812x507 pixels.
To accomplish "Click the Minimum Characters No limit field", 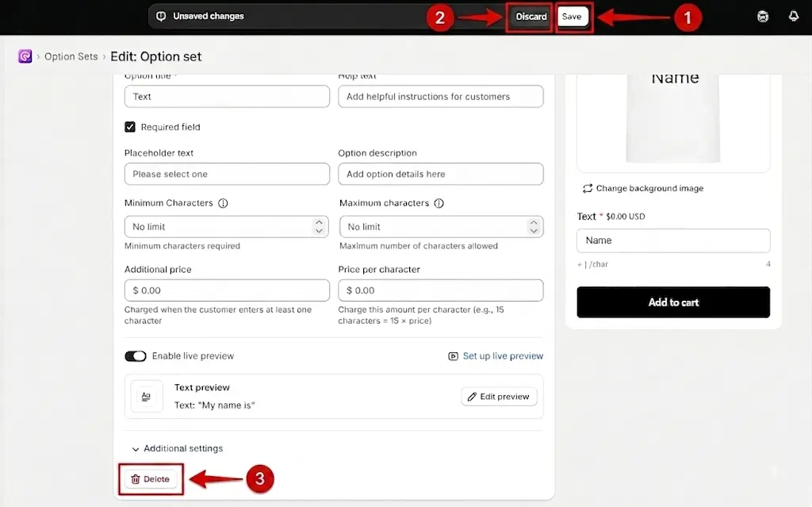I will [x=226, y=227].
